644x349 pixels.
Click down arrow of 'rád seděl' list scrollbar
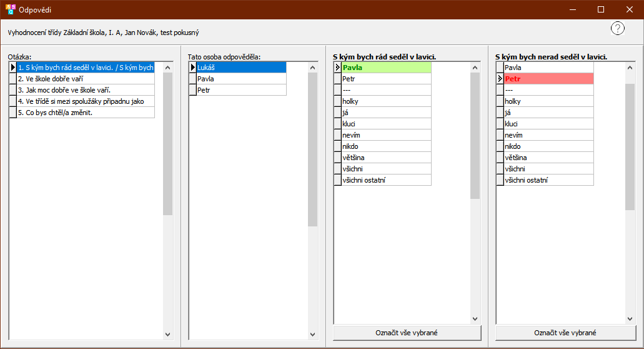pos(475,318)
